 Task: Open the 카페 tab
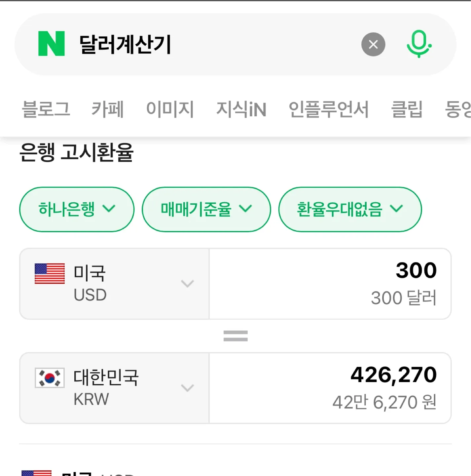tap(108, 109)
